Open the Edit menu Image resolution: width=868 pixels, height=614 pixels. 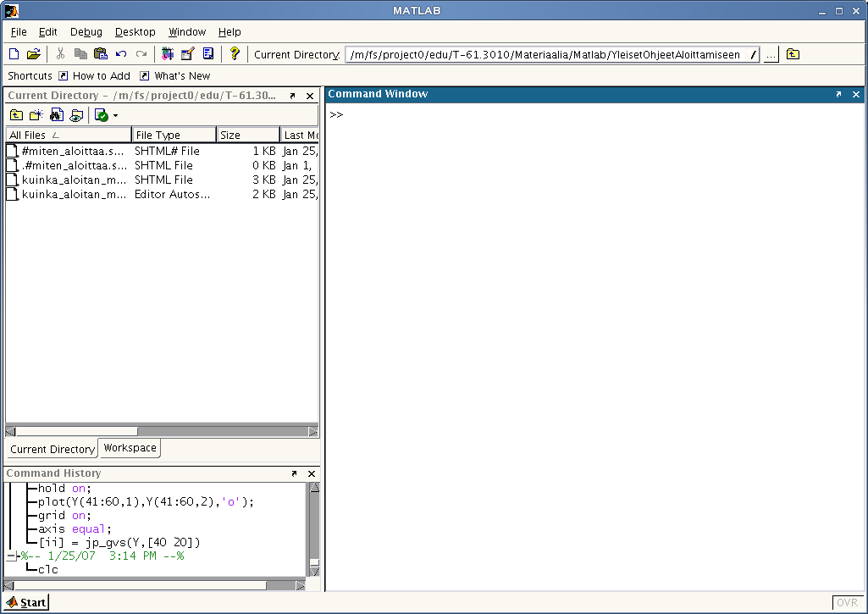coord(47,32)
